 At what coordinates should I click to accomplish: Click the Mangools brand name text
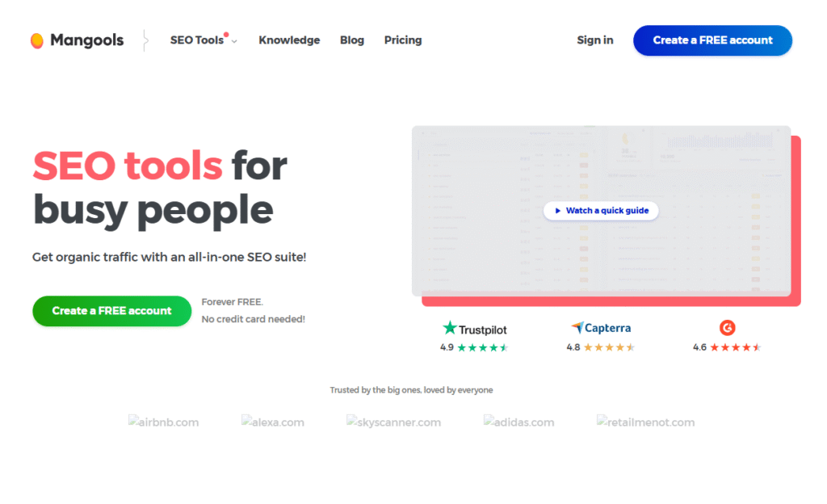coord(87,40)
